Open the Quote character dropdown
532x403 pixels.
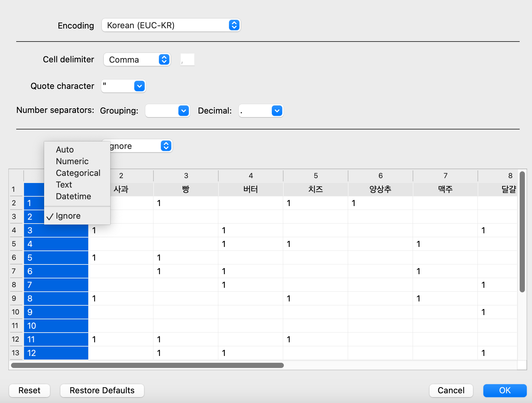click(123, 86)
